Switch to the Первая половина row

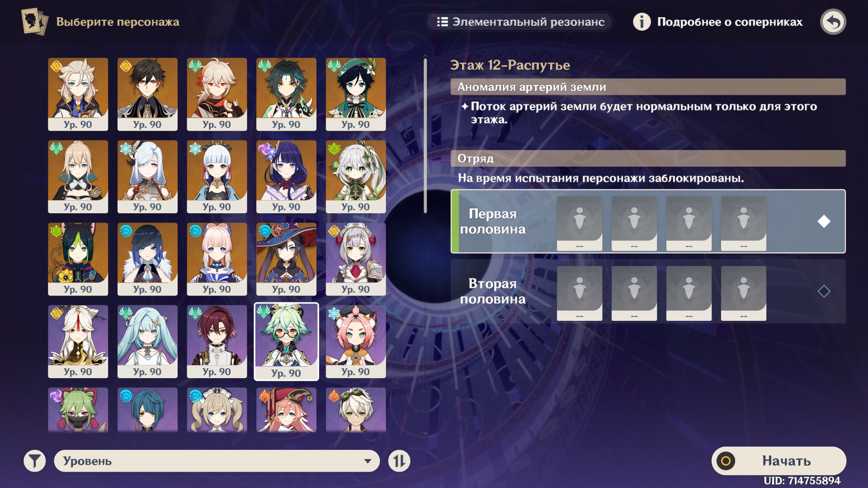tap(648, 221)
